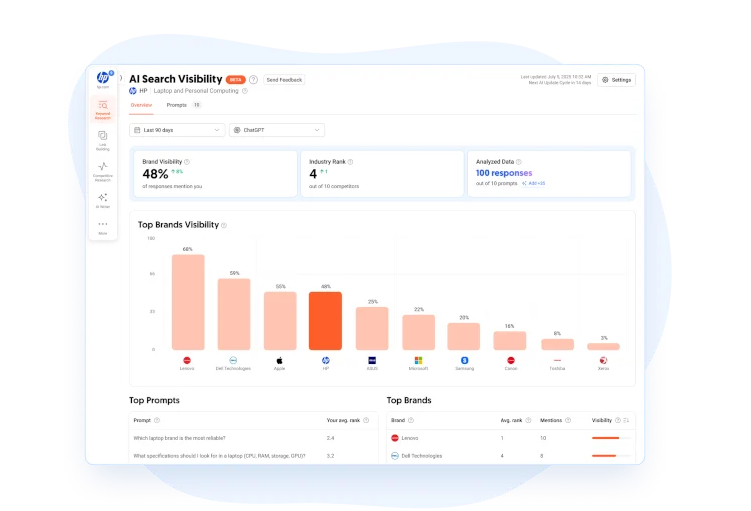Click the Lenovo logo under the chart
Image resolution: width=751 pixels, height=511 pixels.
point(187,360)
